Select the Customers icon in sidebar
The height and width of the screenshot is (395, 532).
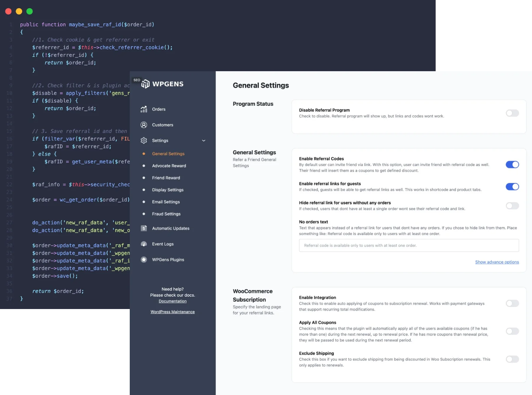click(x=144, y=125)
